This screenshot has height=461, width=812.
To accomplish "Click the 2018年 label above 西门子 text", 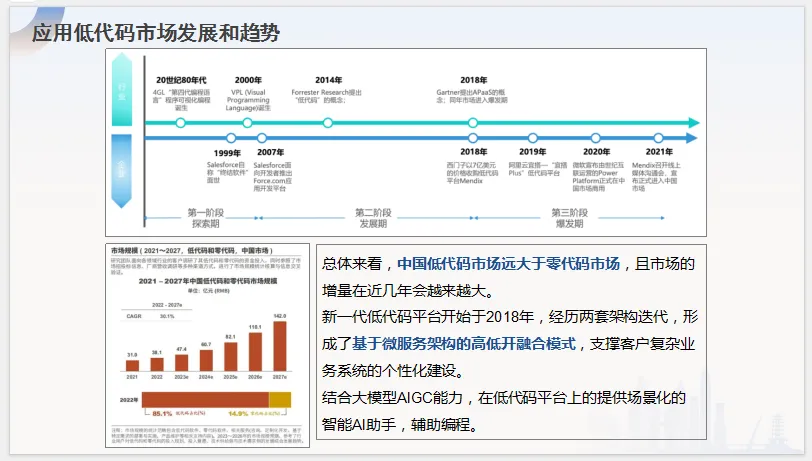I will pos(473,152).
